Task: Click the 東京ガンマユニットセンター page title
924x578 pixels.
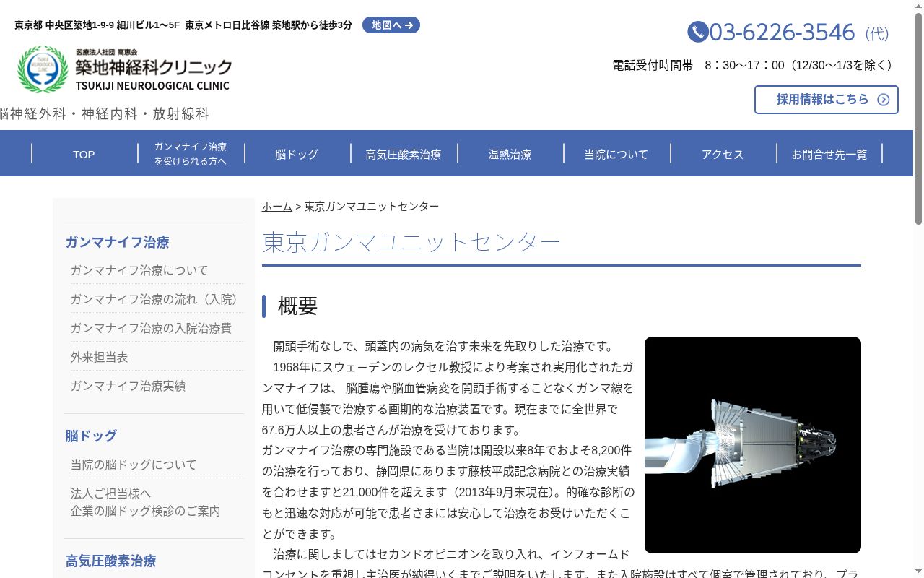Action: 411,242
